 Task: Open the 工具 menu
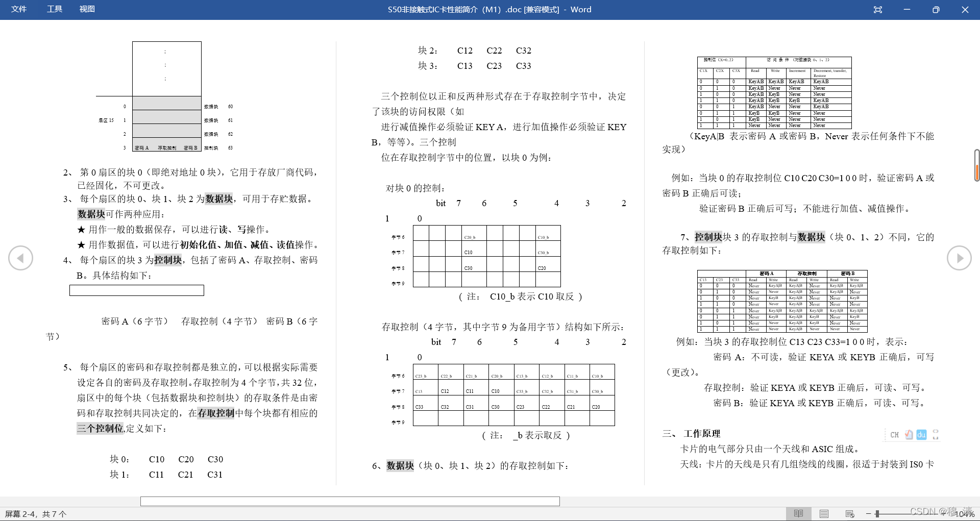pos(54,9)
